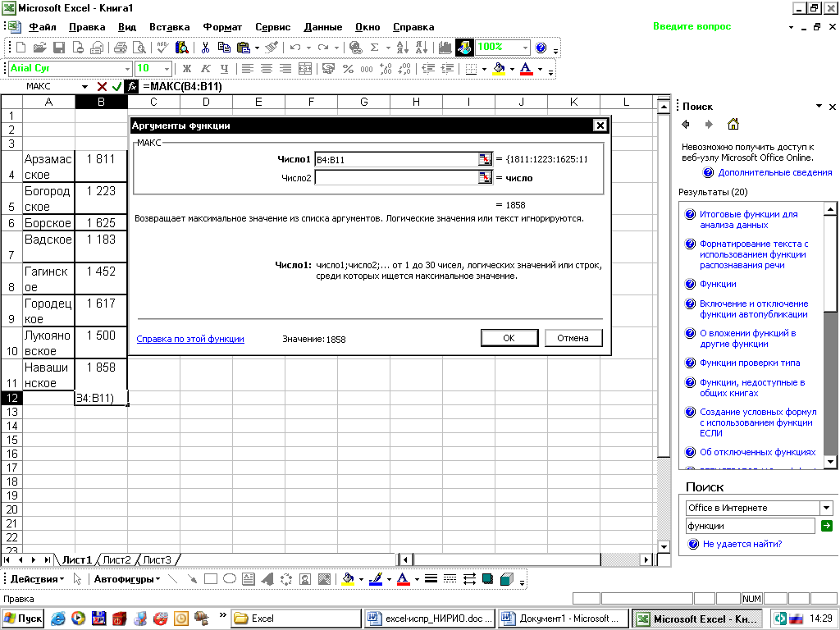Click OK in function arguments dialog

(x=509, y=338)
